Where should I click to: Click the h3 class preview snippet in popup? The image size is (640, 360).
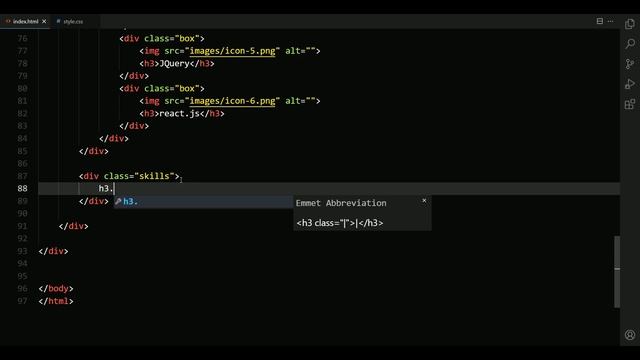[340, 223]
